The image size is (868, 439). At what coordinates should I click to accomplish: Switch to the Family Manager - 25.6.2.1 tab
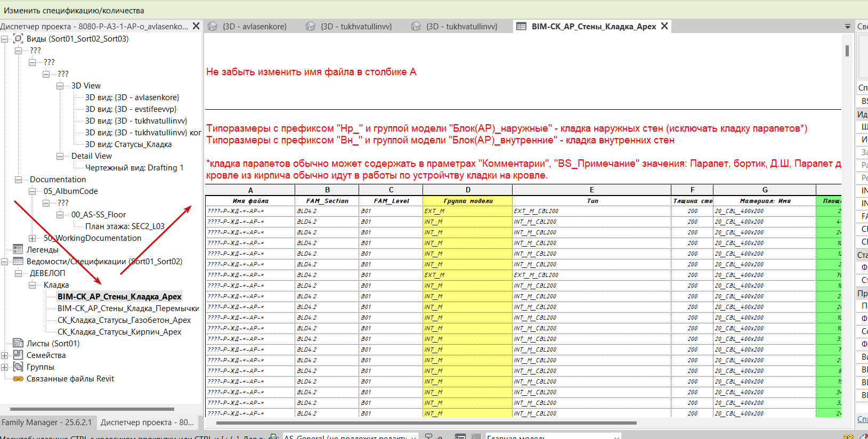47,422
